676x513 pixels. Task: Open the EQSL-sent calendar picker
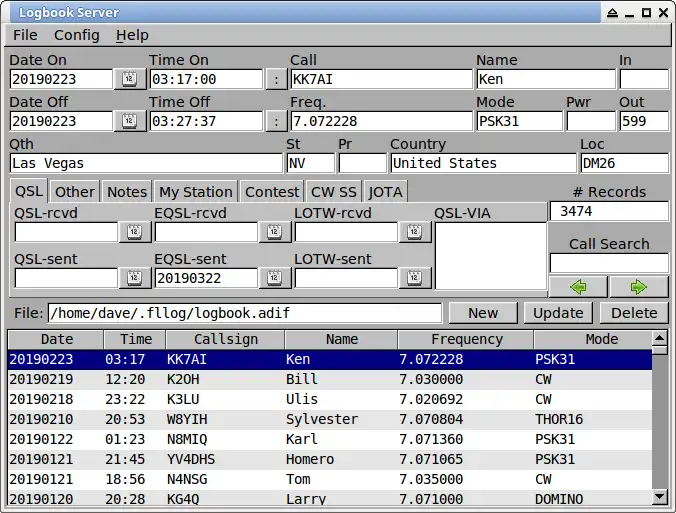tap(274, 278)
